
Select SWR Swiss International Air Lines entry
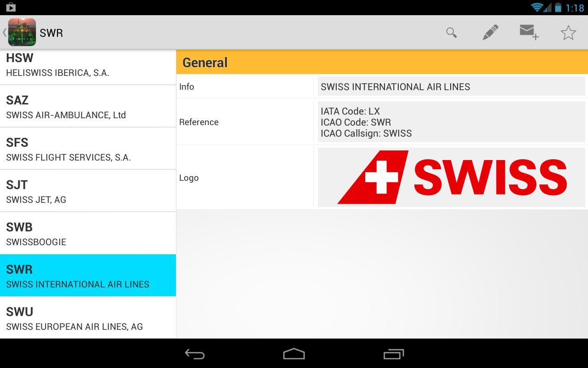pos(88,276)
